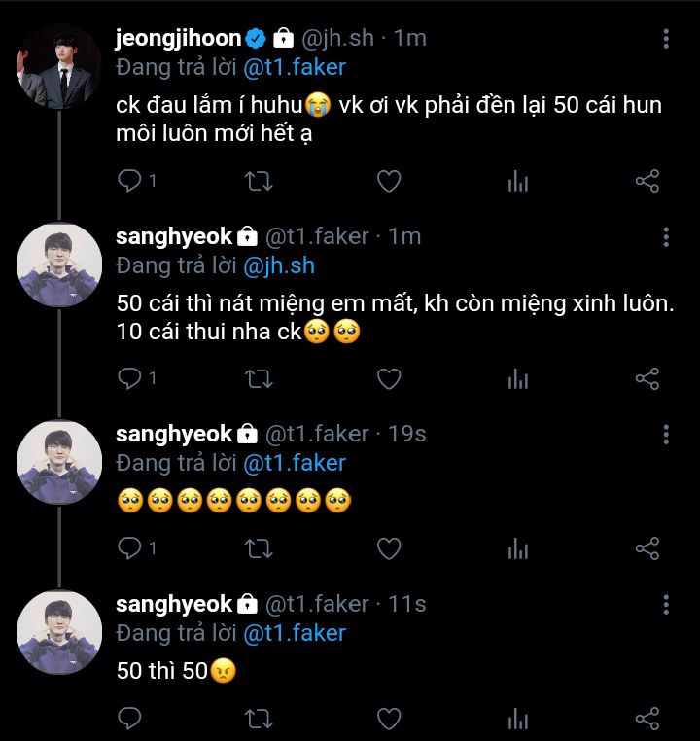Reply to jeongjihoon's tweet about 50 kisses
Viewport: 700px width, 741px height.
(x=129, y=182)
